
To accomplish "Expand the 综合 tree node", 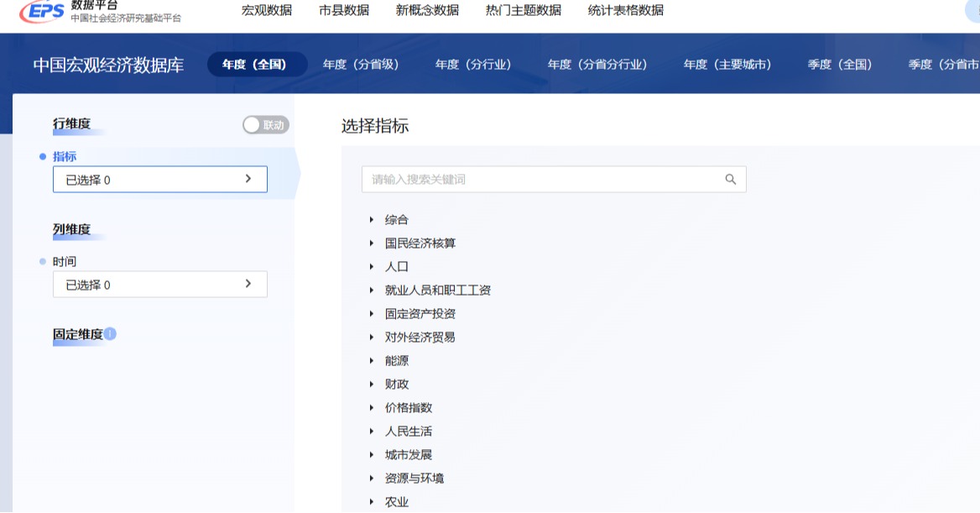I will (x=371, y=220).
